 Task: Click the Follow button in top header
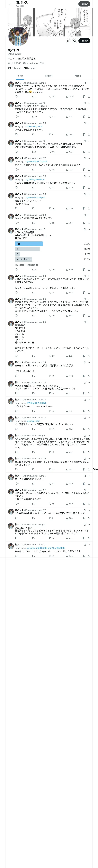pos(84,4)
